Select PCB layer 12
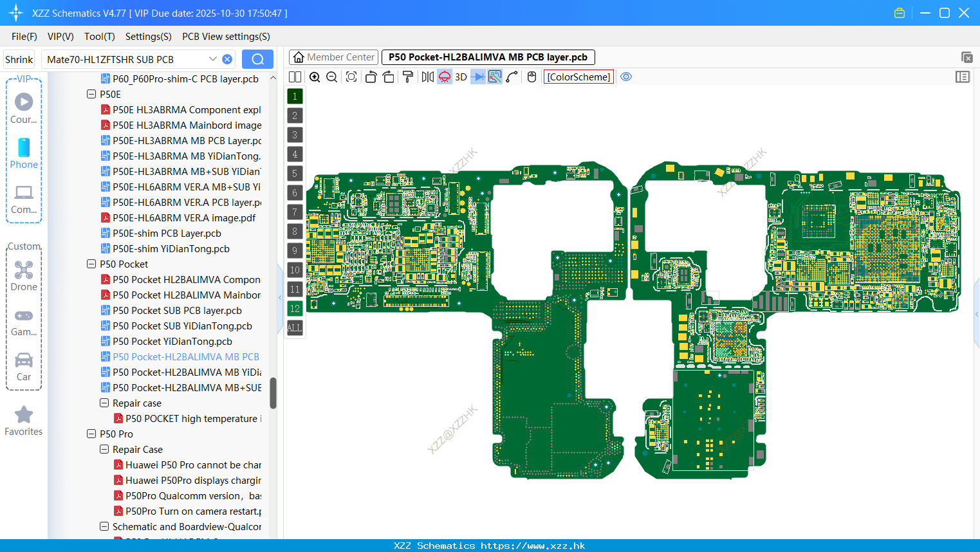 click(x=295, y=309)
